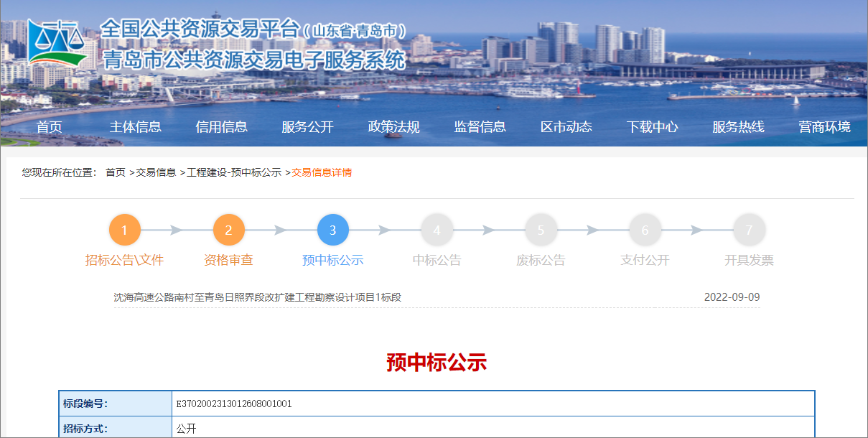Select step 7 开具发票 circle
This screenshot has width=868, height=438.
coord(749,231)
